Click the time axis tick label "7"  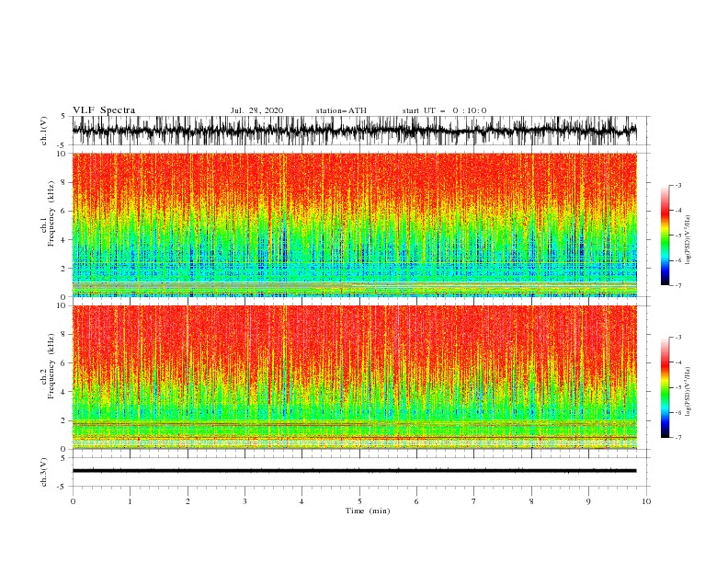pyautogui.click(x=474, y=501)
